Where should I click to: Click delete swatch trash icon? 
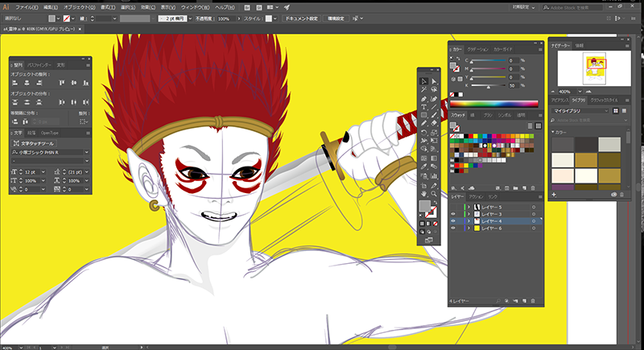pos(533,188)
